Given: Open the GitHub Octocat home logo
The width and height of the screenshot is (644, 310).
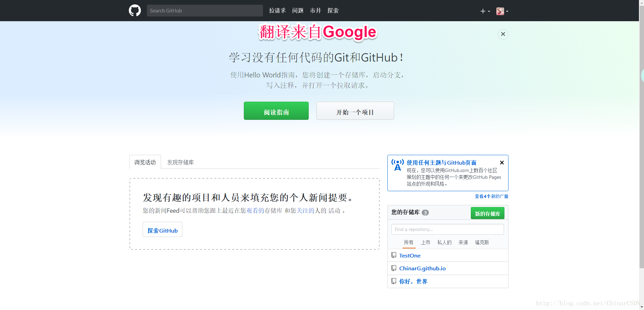Looking at the screenshot, I should click(135, 10).
